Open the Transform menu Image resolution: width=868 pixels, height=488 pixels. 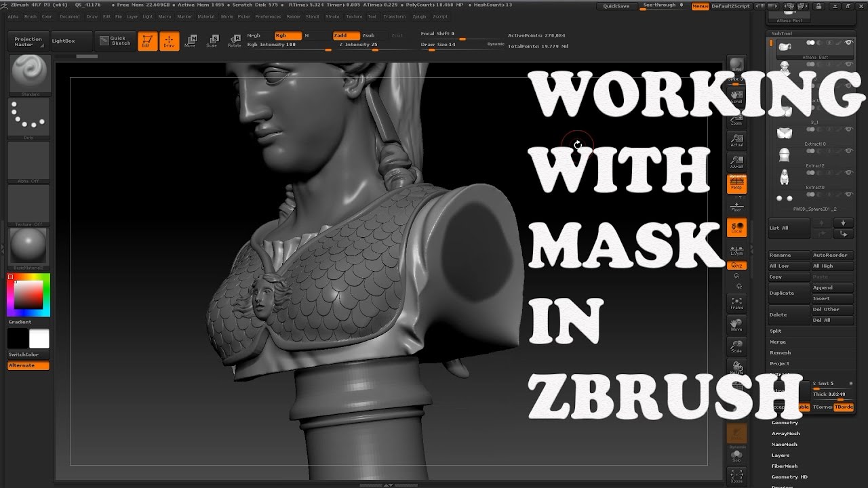[x=394, y=16]
